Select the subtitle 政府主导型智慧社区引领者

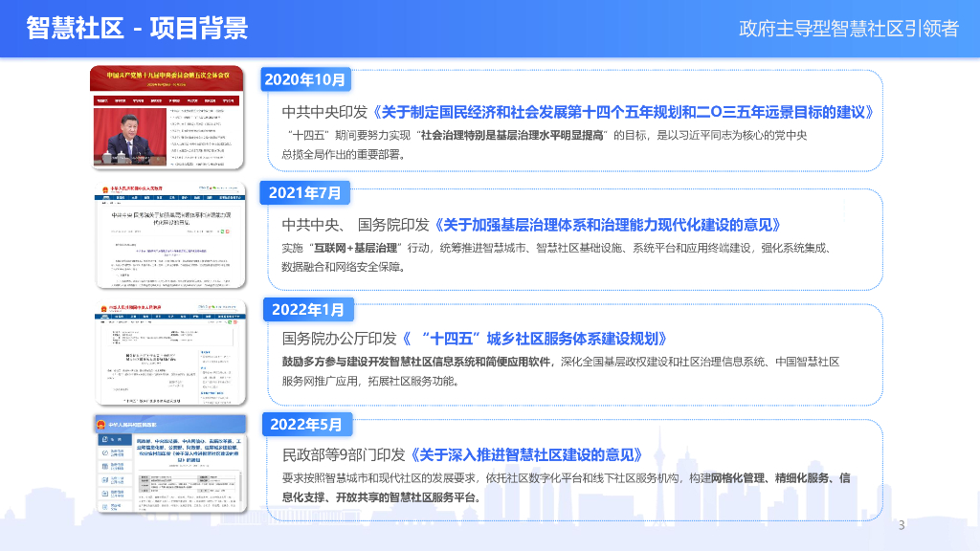(x=849, y=28)
